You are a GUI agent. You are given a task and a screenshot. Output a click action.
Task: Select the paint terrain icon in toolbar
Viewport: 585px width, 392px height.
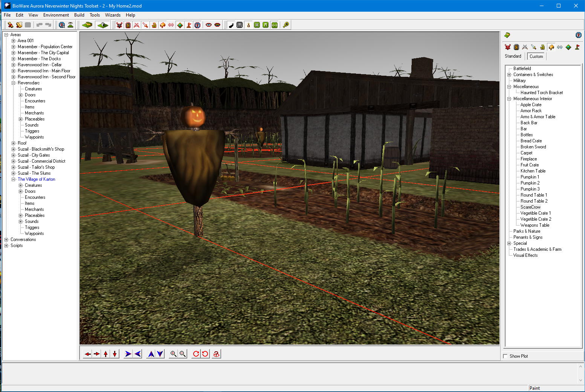tap(87, 25)
